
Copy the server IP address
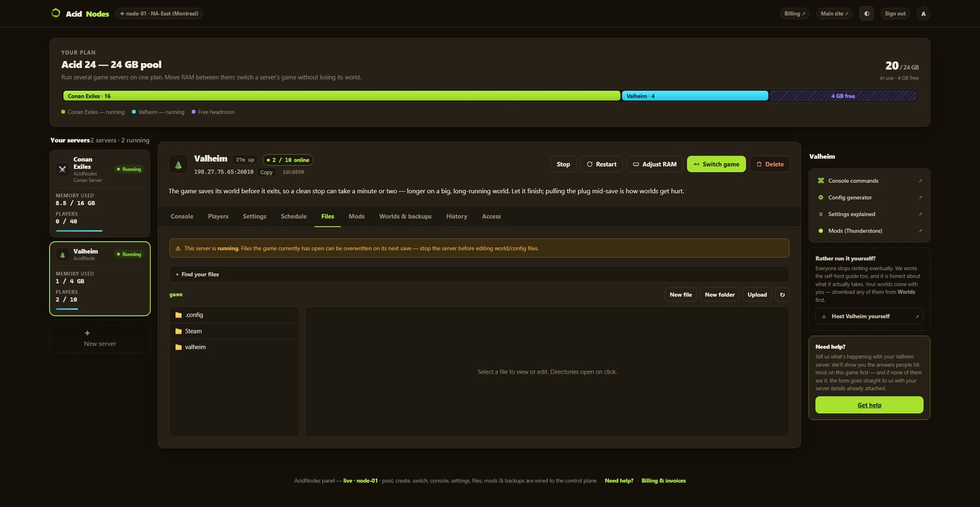[266, 172]
